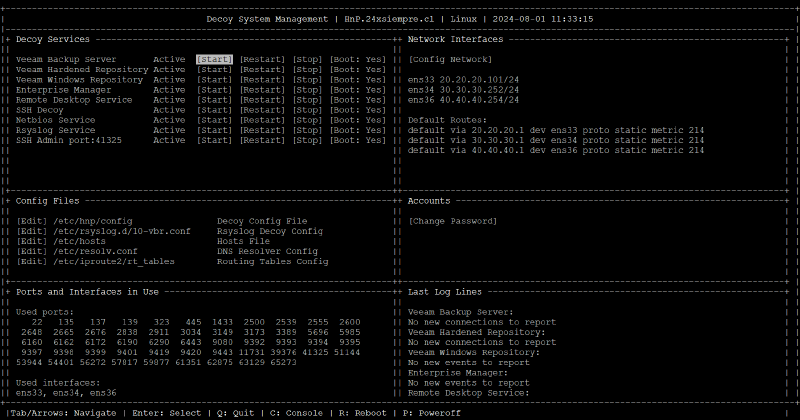Click [Start] for Veeam Backup Server

[214, 59]
